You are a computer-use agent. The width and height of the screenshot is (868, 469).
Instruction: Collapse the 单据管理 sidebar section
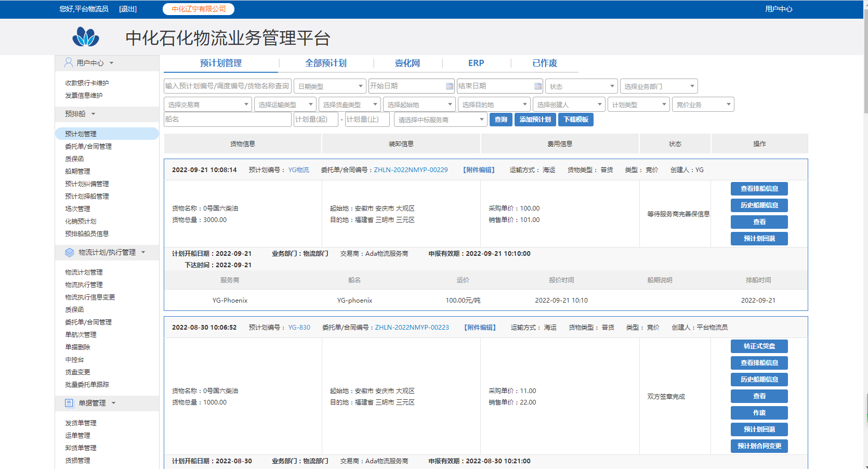click(x=113, y=403)
